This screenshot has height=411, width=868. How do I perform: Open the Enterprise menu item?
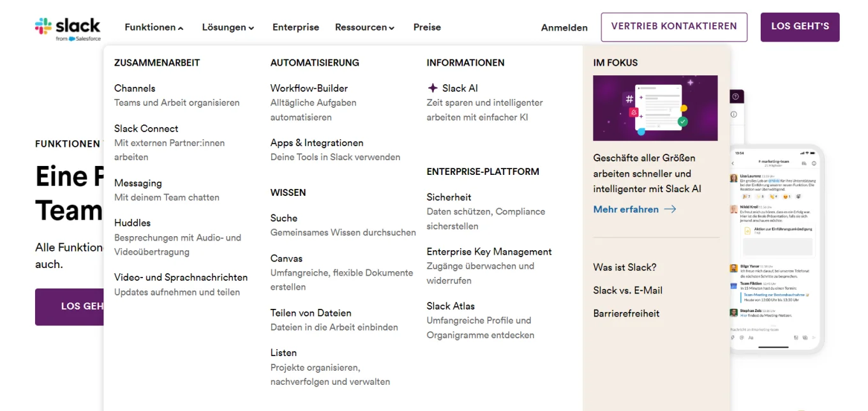click(296, 27)
